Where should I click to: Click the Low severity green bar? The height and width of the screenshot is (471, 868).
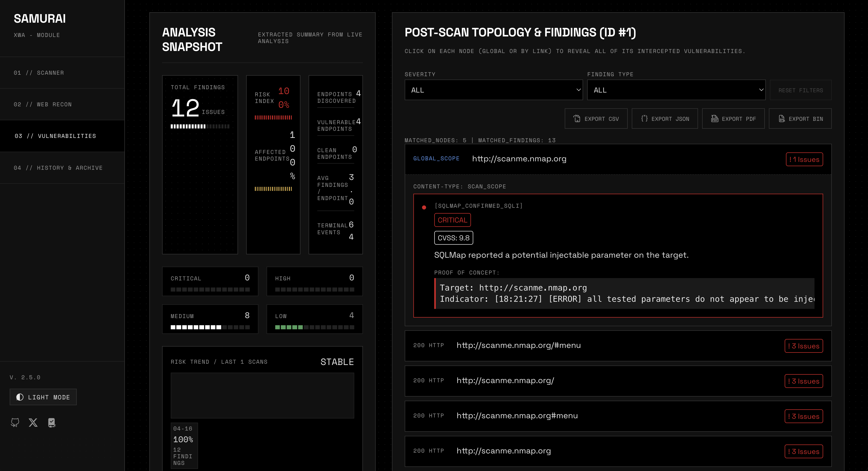click(x=314, y=327)
